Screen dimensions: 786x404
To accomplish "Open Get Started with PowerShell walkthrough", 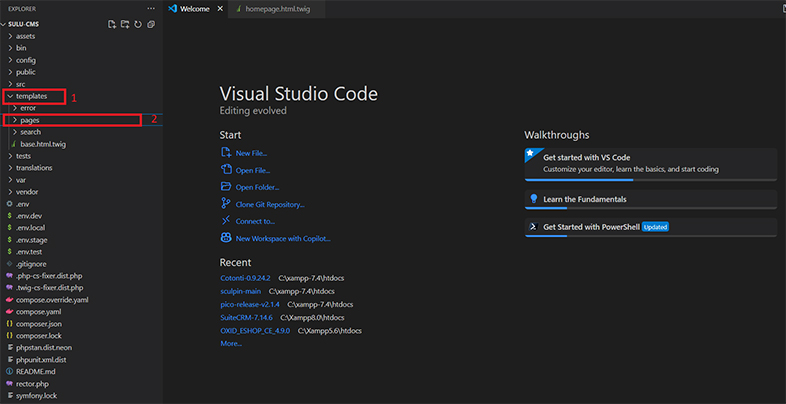I will pos(651,227).
